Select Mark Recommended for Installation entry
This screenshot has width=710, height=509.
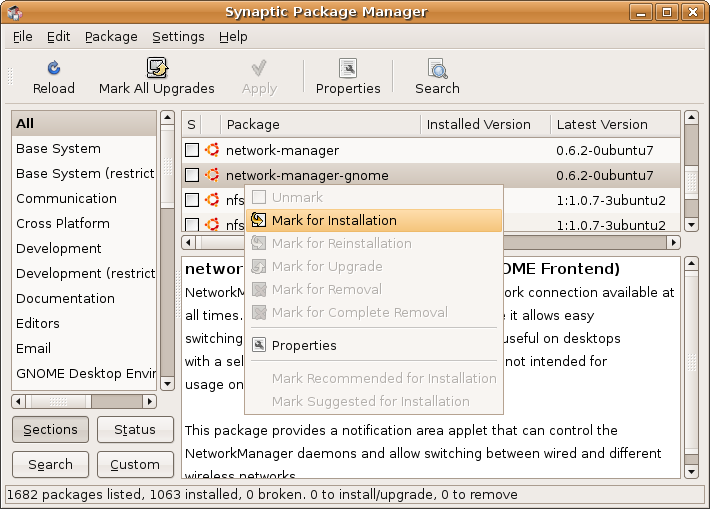coord(374,378)
